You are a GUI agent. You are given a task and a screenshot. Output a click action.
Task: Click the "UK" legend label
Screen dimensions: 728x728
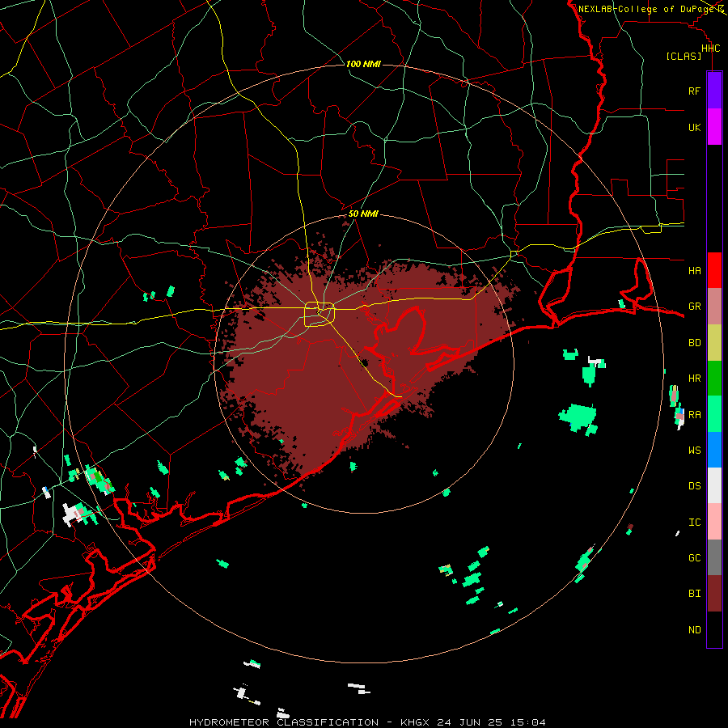pyautogui.click(x=694, y=127)
